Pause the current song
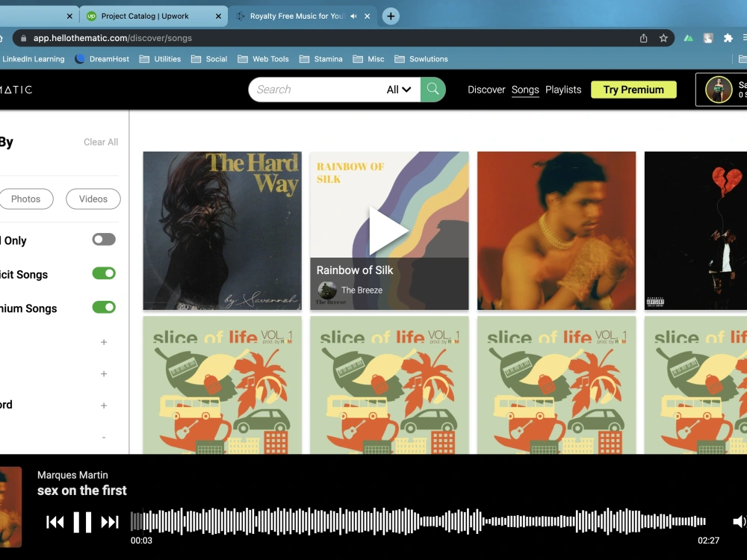Viewport: 747px width, 560px height. (82, 522)
